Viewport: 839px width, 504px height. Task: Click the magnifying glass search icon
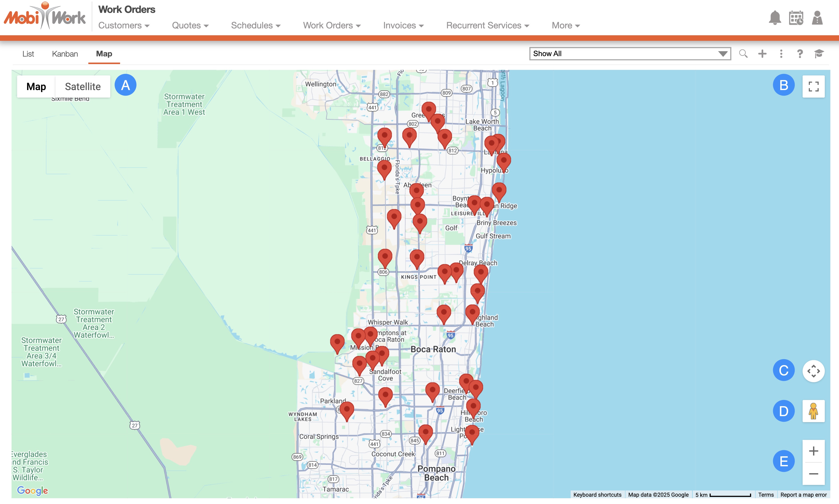(743, 54)
